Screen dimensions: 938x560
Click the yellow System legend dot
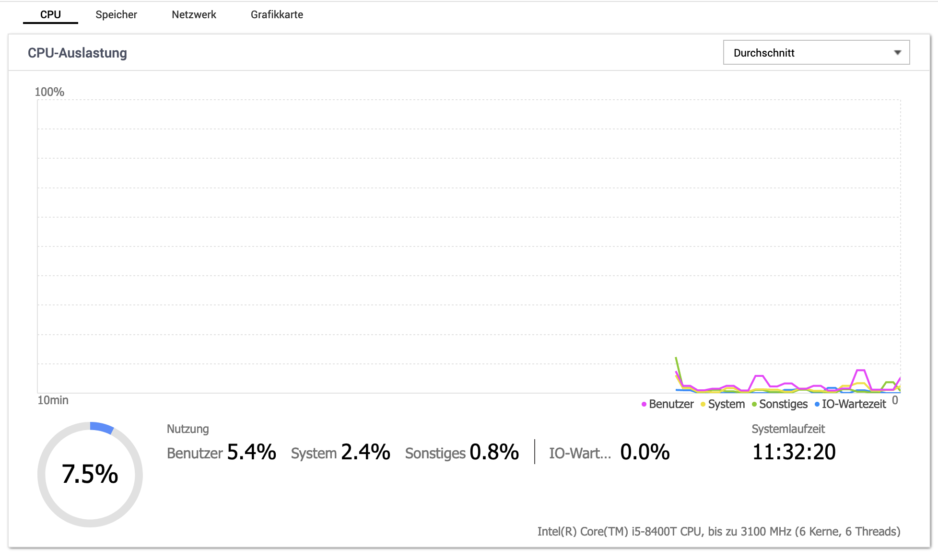703,405
